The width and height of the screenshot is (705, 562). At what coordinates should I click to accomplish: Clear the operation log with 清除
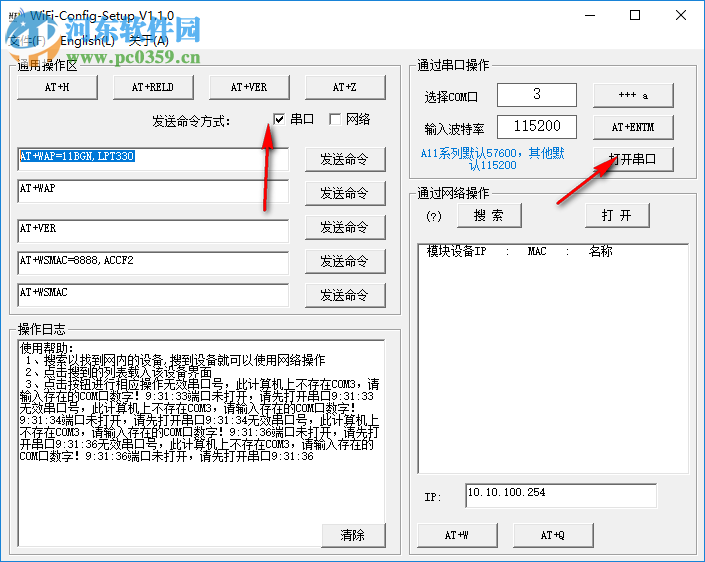[x=353, y=535]
